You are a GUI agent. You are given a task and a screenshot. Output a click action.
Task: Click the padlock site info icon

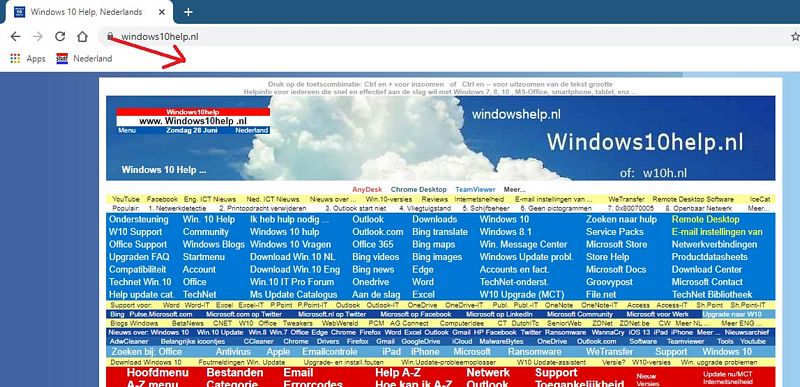[110, 37]
